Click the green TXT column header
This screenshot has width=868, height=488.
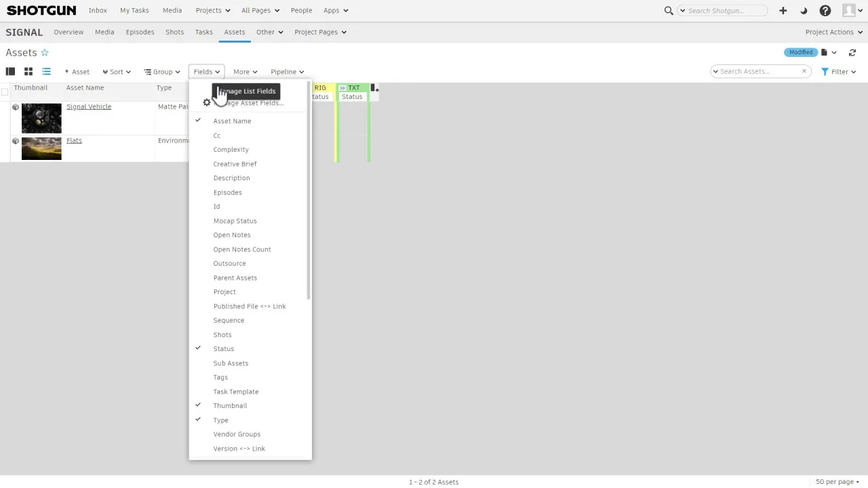pyautogui.click(x=353, y=87)
